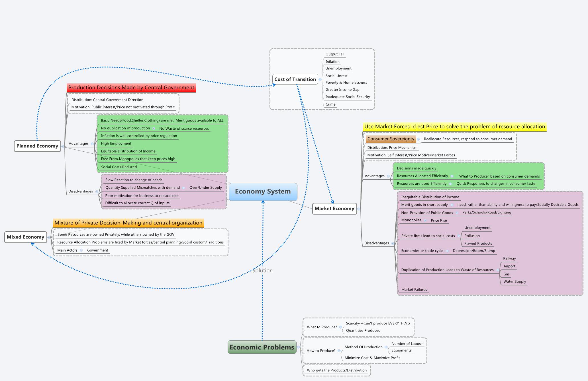
Task: Click collapse icon beside No duplication of production
Action: pyautogui.click(x=153, y=128)
